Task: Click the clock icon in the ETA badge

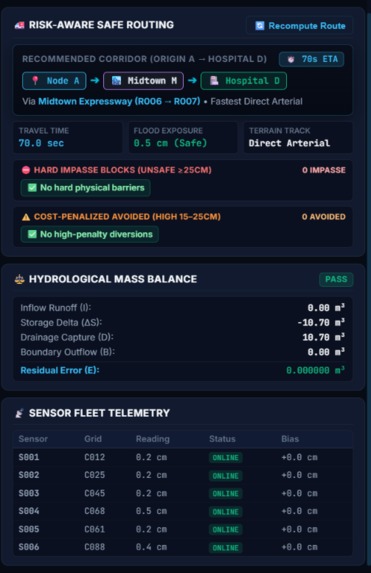Action: coord(291,59)
